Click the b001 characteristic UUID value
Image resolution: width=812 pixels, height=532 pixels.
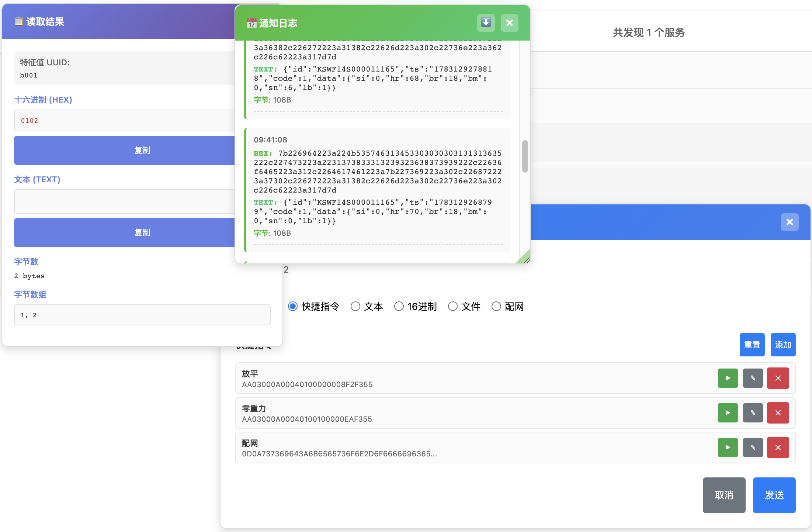pyautogui.click(x=28, y=75)
